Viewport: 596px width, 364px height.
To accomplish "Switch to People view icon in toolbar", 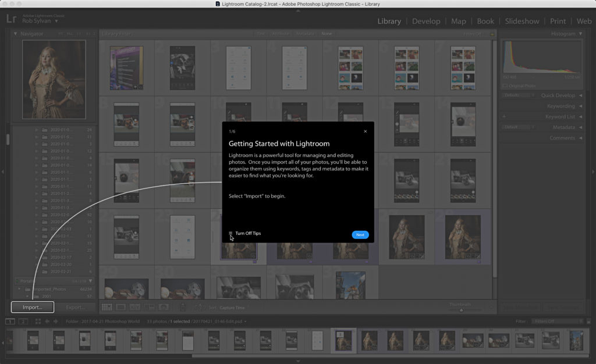I will click(x=164, y=307).
